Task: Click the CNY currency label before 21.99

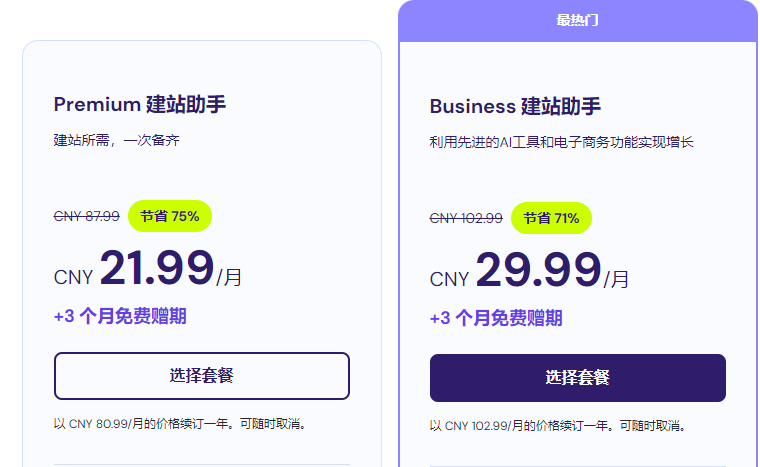Action: coord(73,276)
